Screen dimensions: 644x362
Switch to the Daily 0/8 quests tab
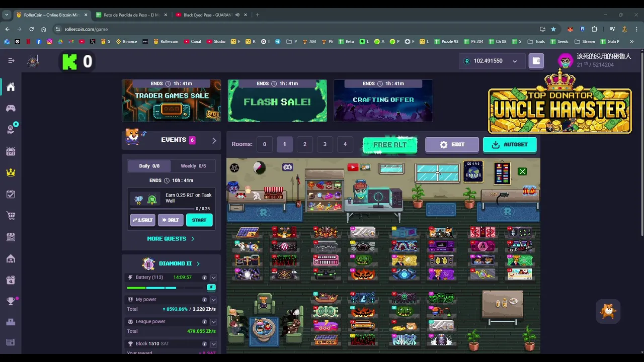click(x=149, y=166)
